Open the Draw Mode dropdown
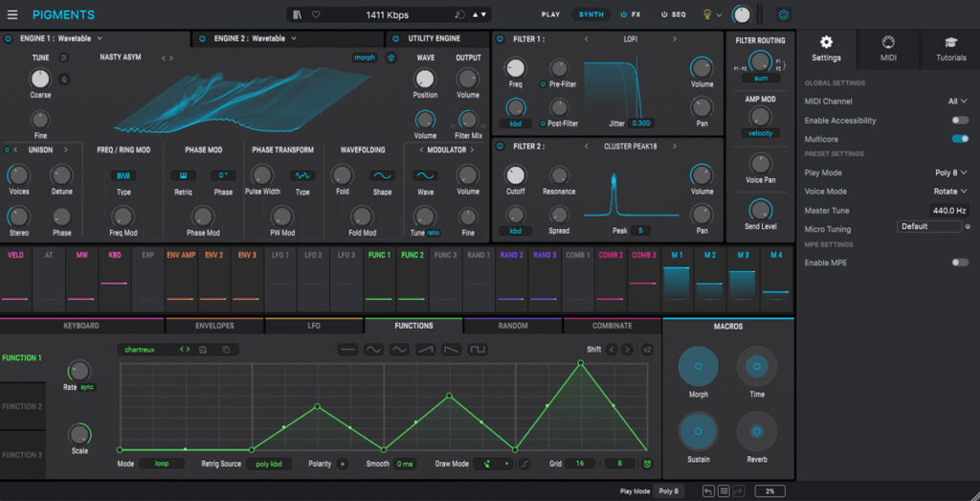Image resolution: width=980 pixels, height=501 pixels. [493, 464]
